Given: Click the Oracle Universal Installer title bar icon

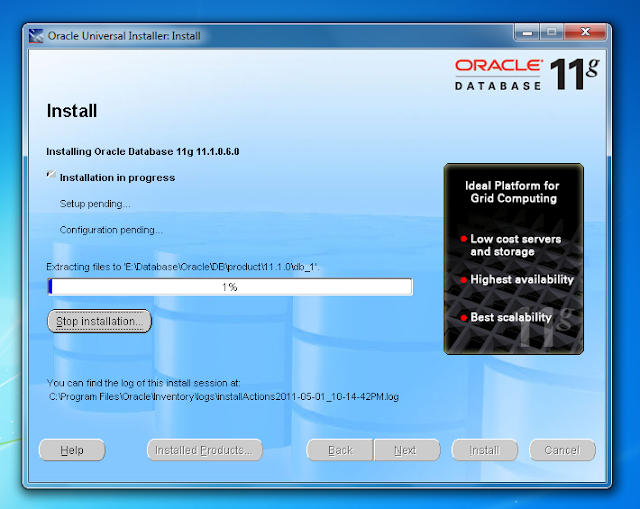Looking at the screenshot, I should [36, 36].
